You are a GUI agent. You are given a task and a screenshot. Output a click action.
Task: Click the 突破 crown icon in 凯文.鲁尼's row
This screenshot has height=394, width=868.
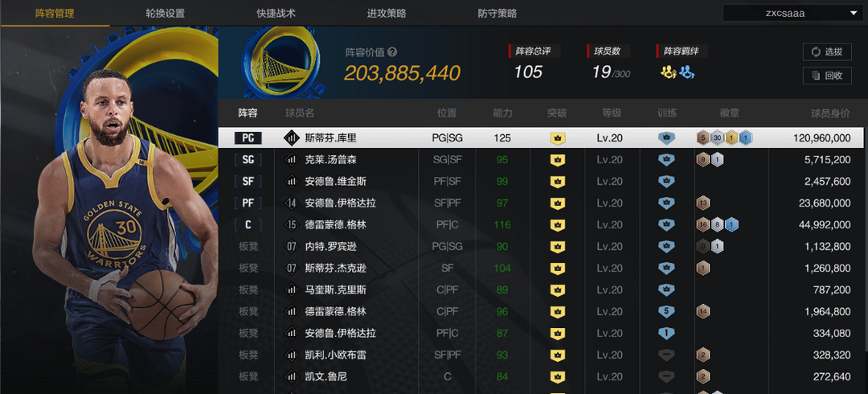(x=558, y=377)
